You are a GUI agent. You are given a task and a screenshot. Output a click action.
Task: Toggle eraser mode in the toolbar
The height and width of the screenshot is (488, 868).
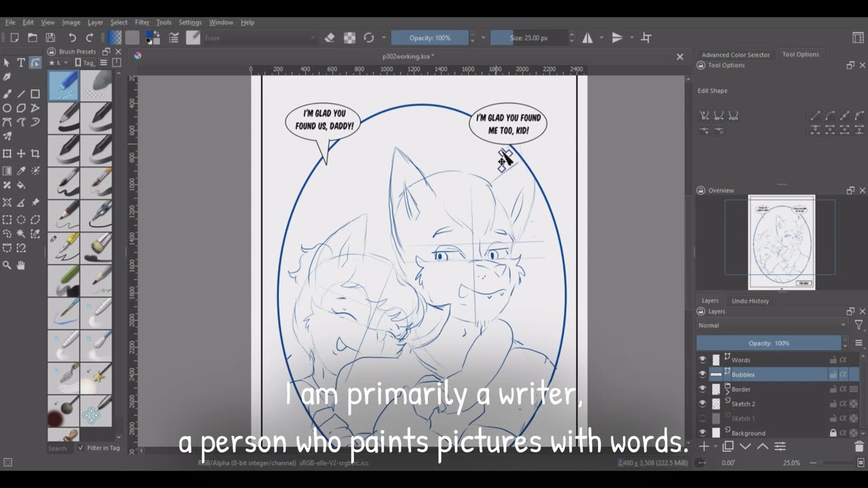click(x=330, y=38)
